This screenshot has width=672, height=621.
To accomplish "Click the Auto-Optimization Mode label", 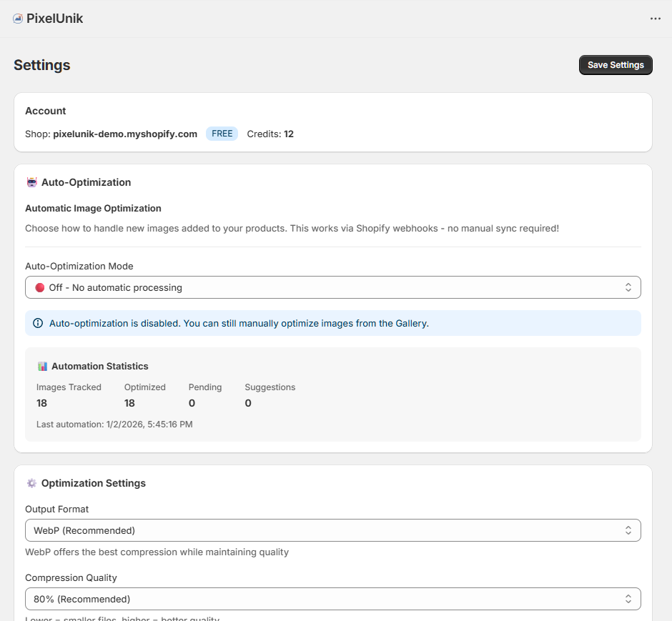I will (x=79, y=266).
